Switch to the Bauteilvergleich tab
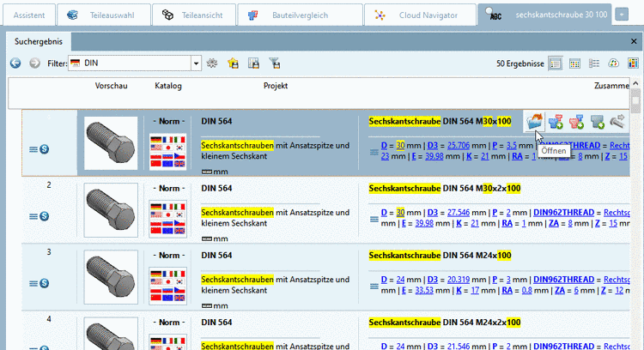The image size is (644, 350). pos(300,15)
